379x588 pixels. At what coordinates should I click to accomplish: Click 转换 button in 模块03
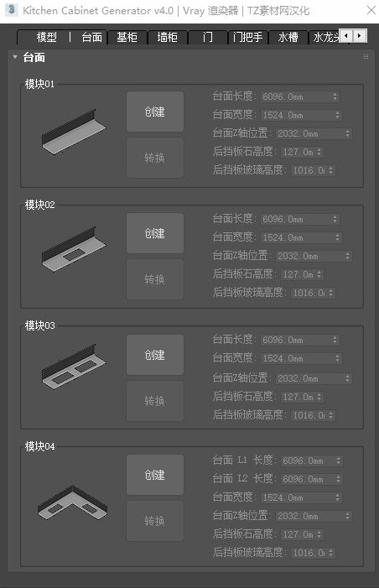point(155,401)
